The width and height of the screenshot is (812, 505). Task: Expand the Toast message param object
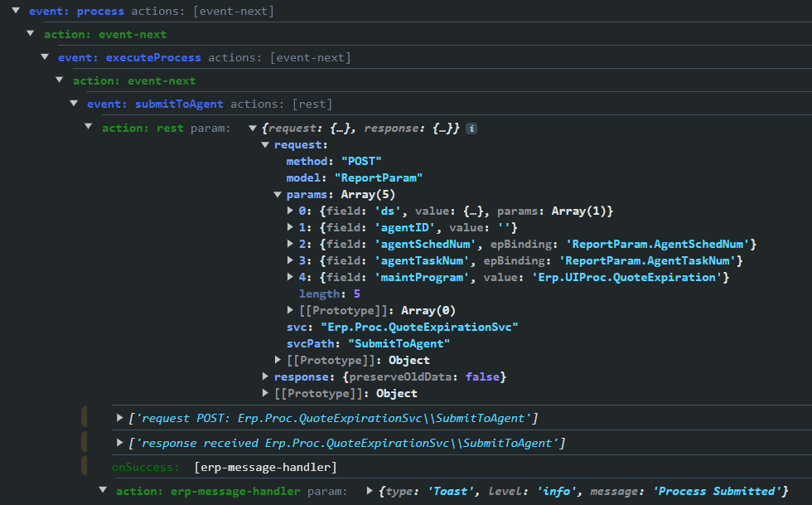click(x=370, y=491)
